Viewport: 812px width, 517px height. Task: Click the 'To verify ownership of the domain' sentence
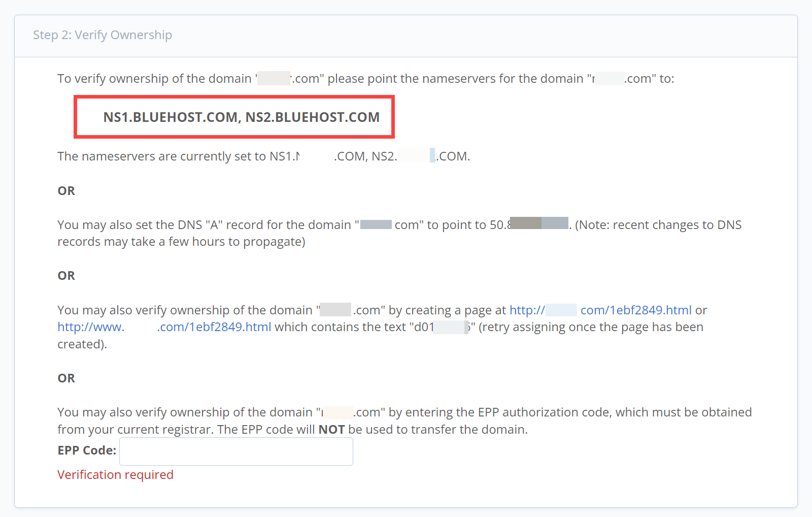(366, 79)
